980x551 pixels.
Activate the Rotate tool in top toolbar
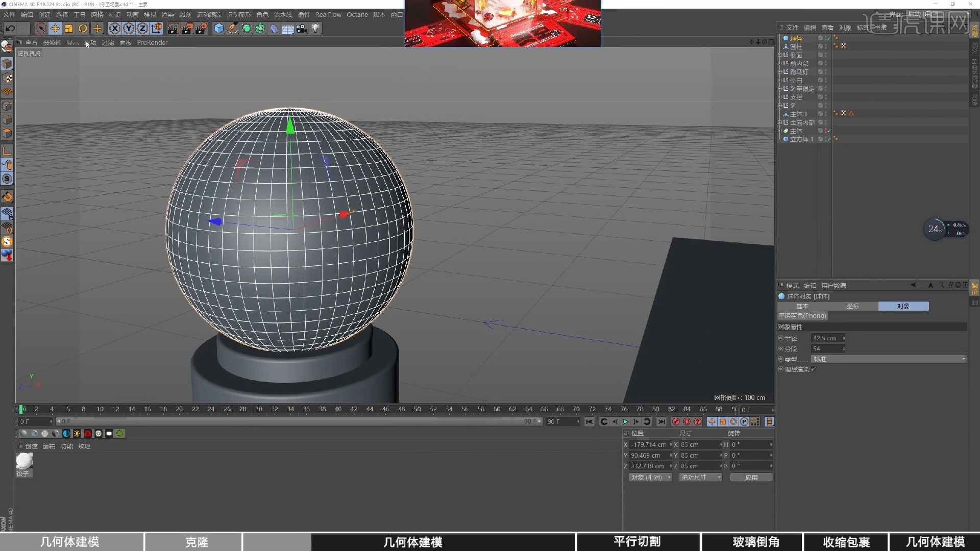(x=83, y=29)
